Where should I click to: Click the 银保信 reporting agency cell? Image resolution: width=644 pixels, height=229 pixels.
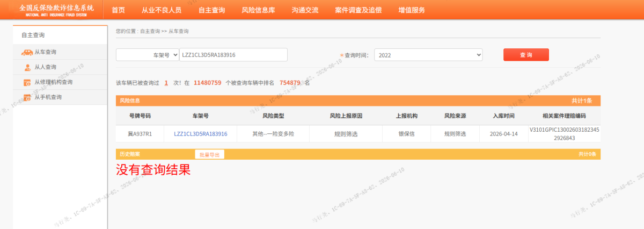click(x=406, y=134)
